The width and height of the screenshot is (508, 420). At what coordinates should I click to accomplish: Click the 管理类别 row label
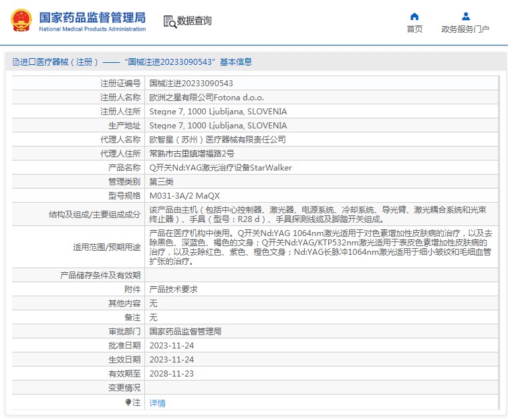(124, 181)
